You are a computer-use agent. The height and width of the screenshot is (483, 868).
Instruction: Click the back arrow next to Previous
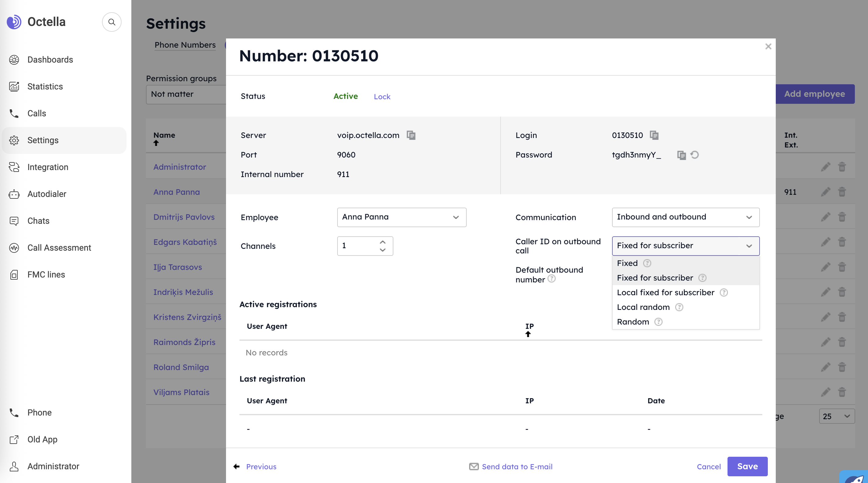point(236,467)
